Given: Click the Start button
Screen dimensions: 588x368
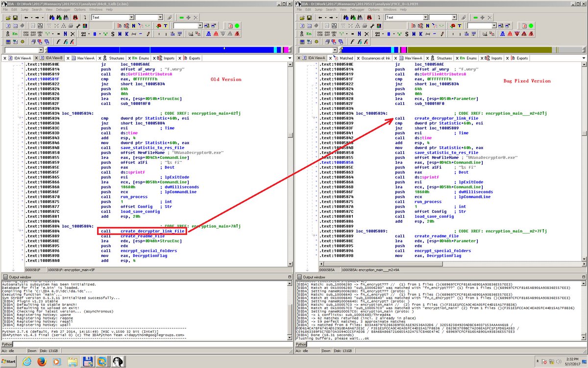Looking at the screenshot, I should (9, 361).
